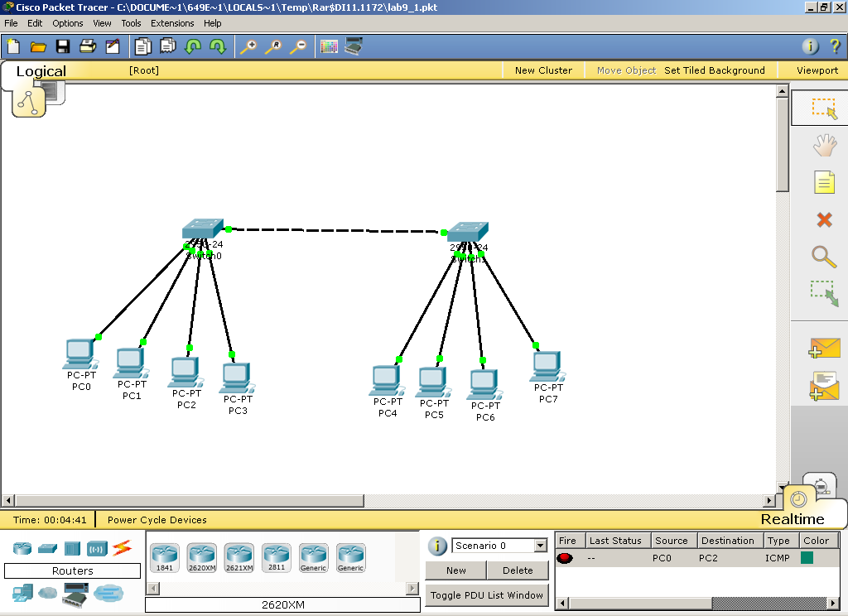Choose the Delete red X tool
Image resolution: width=848 pixels, height=616 pixels.
coord(824,219)
